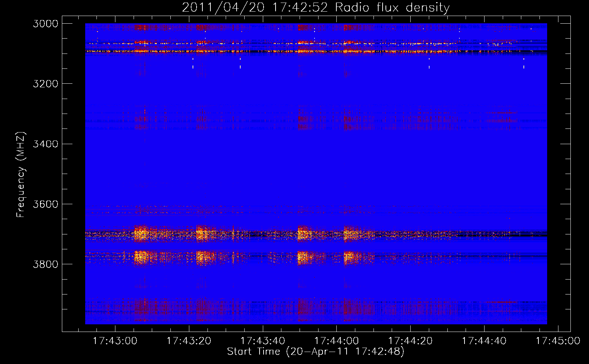The image size is (589, 364).
Task: Click the plot title "2011/04/20 17:42:52 Radio flux density"
Action: point(316,8)
